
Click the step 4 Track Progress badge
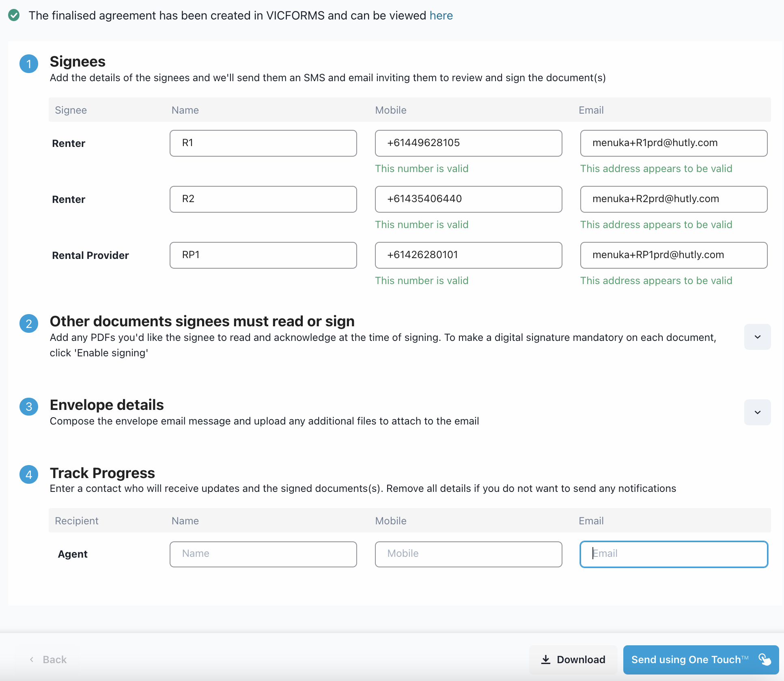(x=29, y=474)
